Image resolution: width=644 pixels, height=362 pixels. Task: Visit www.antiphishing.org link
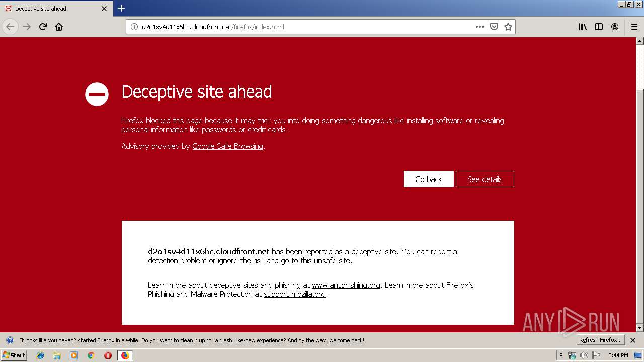[346, 285]
